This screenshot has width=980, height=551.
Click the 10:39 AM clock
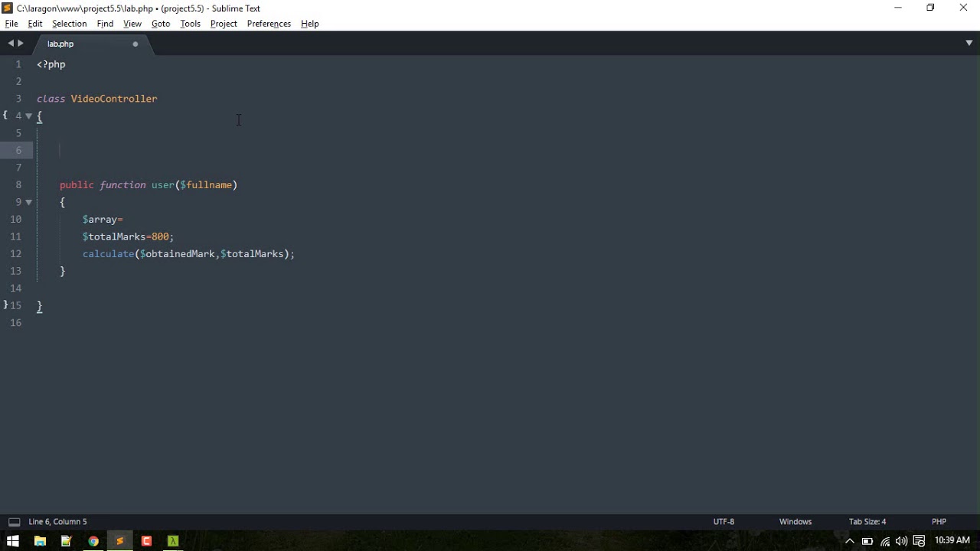coord(952,540)
